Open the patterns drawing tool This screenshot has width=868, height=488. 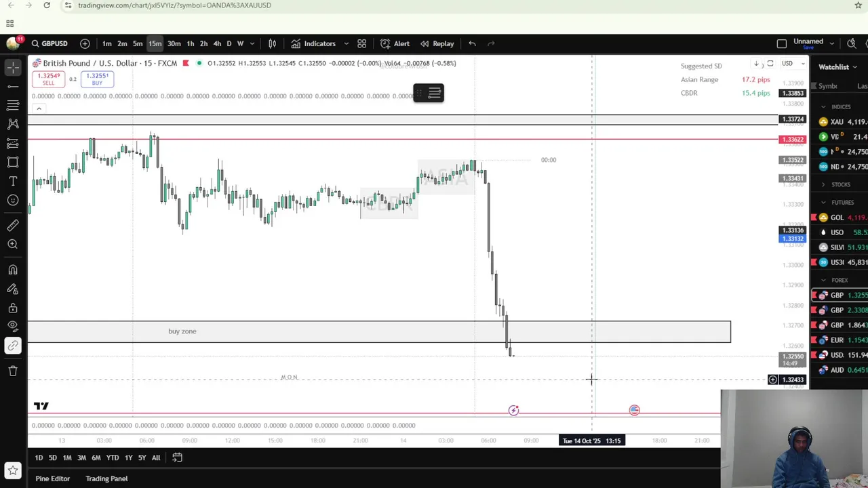[13, 124]
